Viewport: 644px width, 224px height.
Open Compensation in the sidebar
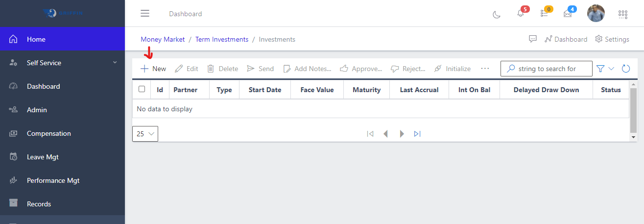[62, 133]
